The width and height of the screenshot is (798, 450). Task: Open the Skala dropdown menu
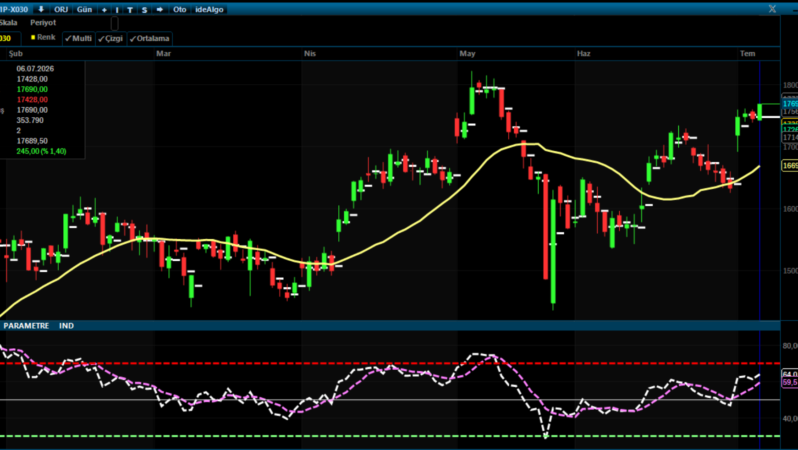pos(9,22)
